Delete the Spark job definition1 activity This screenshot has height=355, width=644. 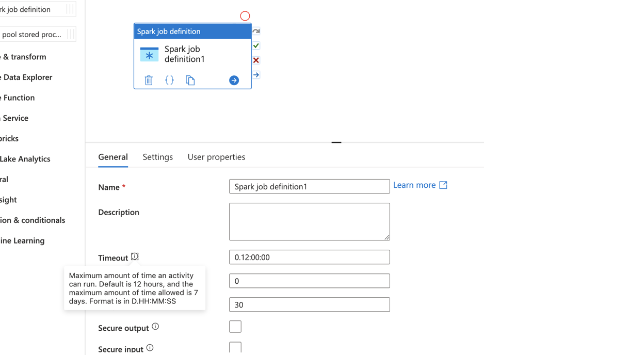tap(149, 80)
